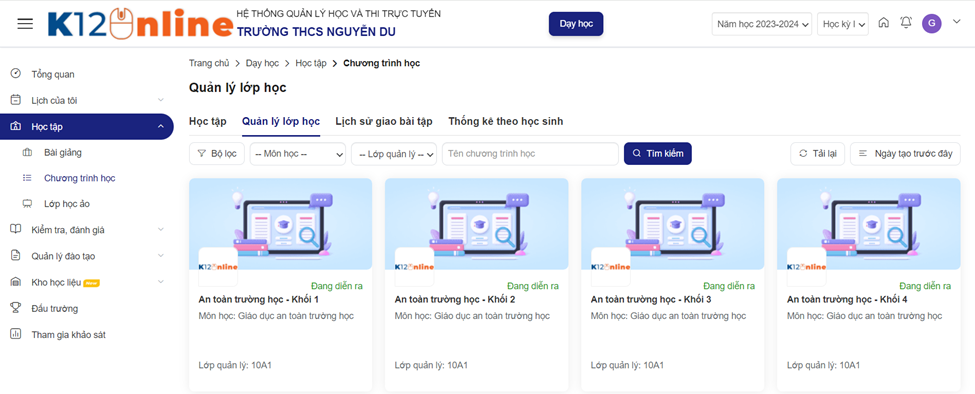
Task: Click the Kiểm tra, đánh giá book icon
Action: (16, 229)
